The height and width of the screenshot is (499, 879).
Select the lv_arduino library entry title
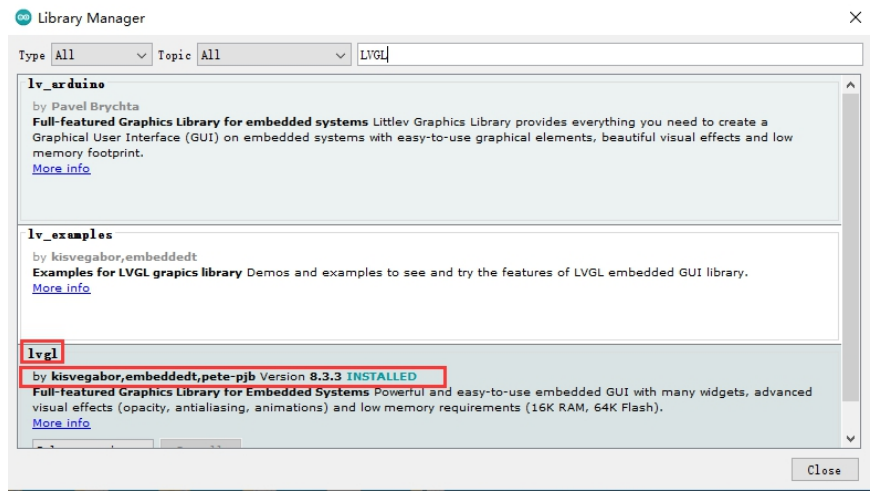point(66,84)
